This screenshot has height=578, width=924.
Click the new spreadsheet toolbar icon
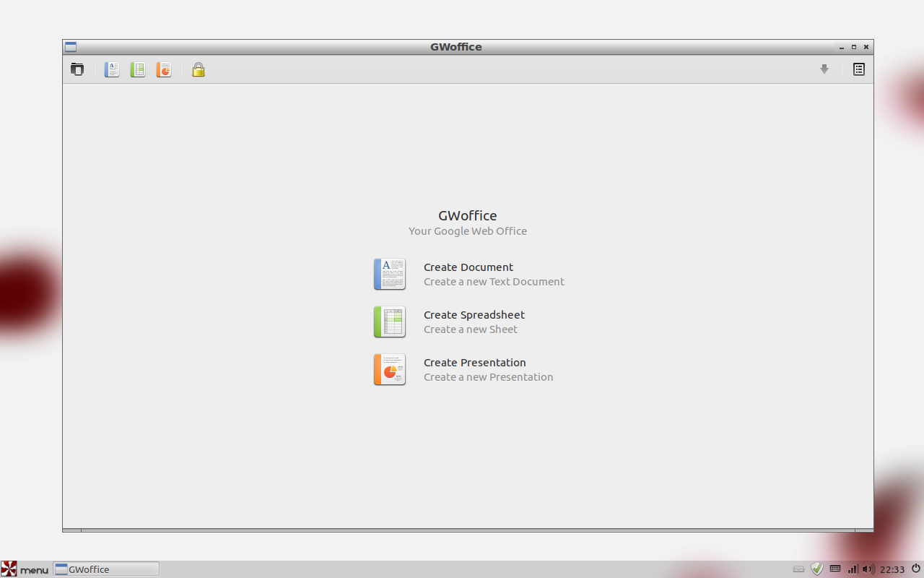(138, 69)
